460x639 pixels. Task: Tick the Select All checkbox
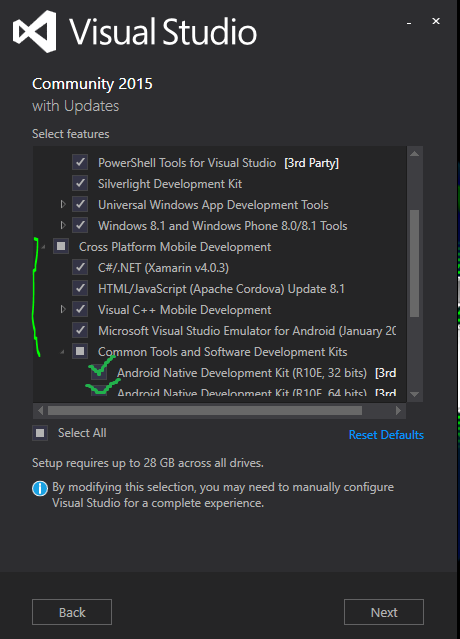coord(40,433)
